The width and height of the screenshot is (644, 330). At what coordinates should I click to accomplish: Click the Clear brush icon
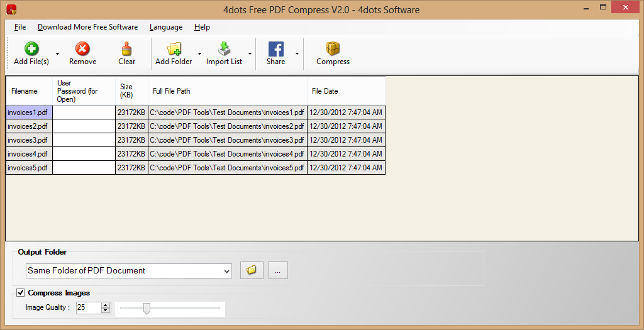click(126, 49)
